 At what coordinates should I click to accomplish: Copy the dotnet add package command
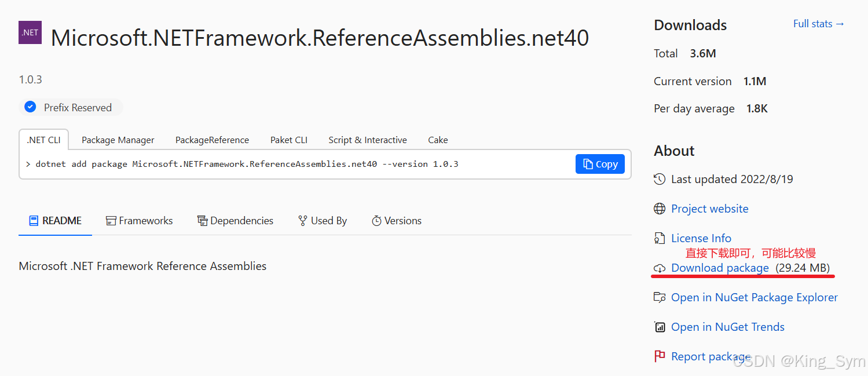599,163
